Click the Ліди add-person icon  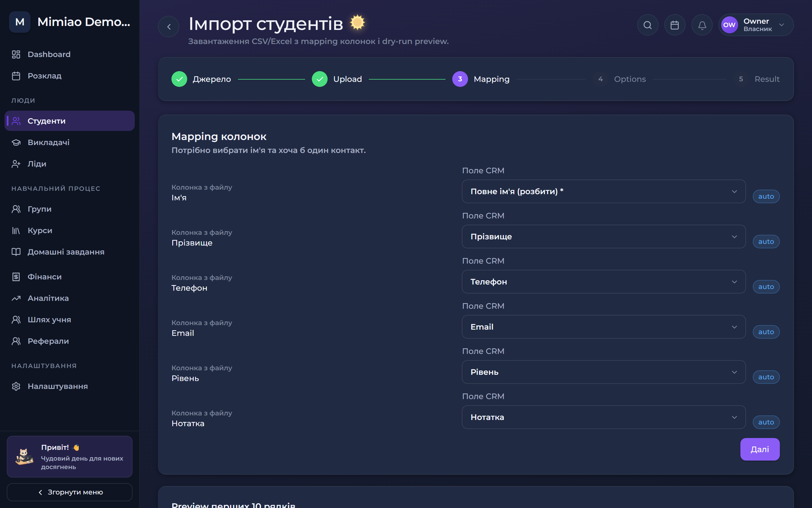(16, 164)
